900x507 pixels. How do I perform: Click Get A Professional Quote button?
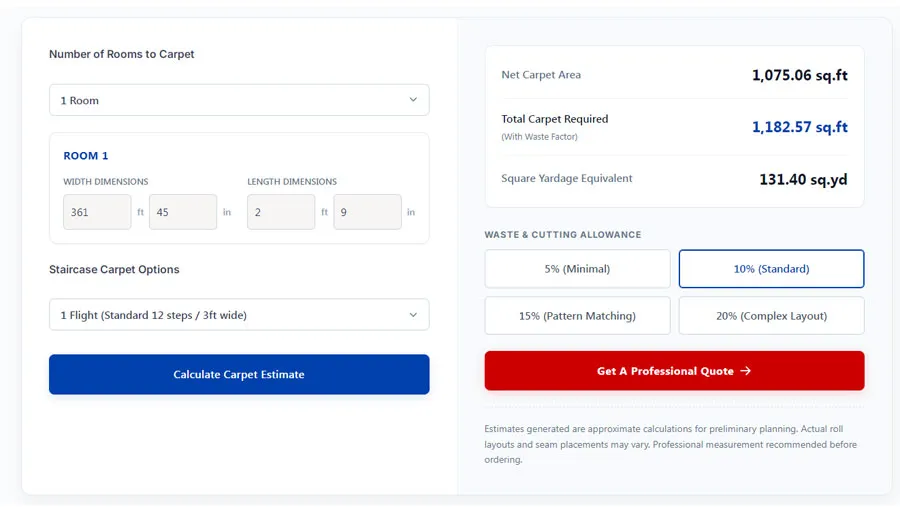click(x=674, y=371)
